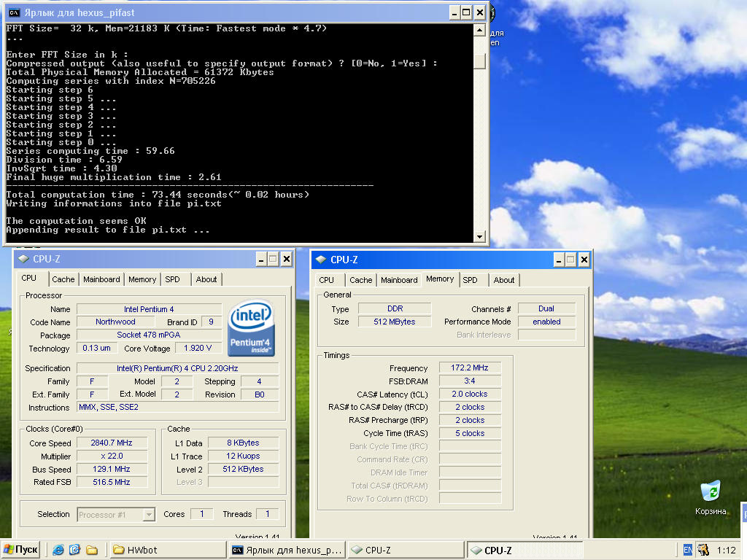The height and width of the screenshot is (560, 747).
Task: Click the Intel Pentium 4 logo
Action: tap(251, 327)
